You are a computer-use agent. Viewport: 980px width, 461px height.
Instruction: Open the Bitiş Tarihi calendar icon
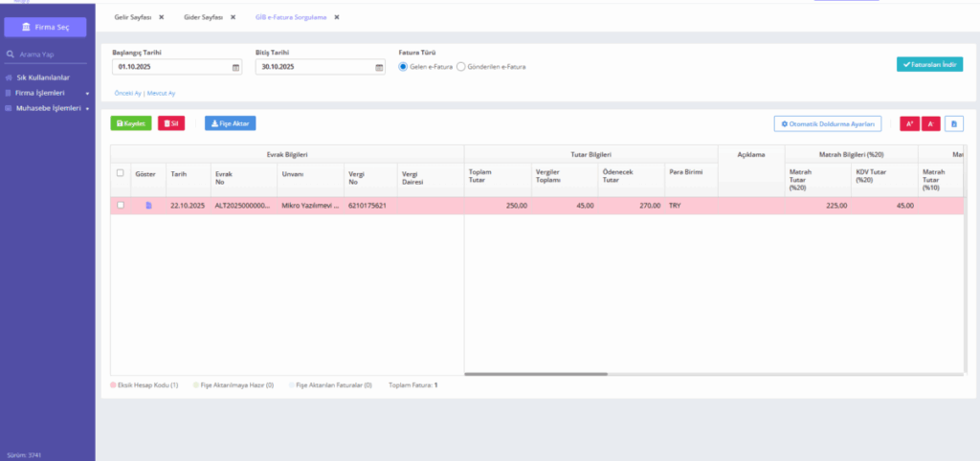click(x=379, y=68)
